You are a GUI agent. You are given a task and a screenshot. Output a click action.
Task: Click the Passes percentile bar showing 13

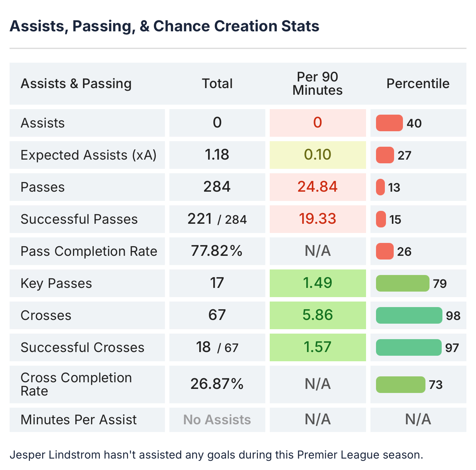coord(380,187)
